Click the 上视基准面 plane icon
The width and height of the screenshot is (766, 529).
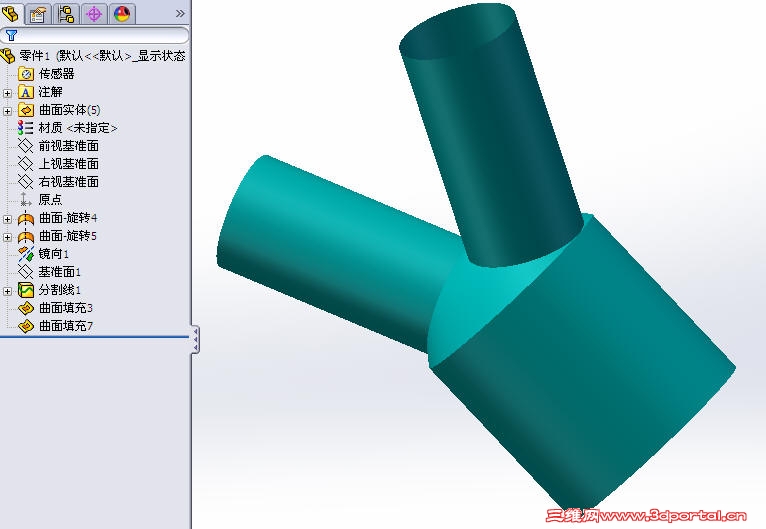[x=25, y=164]
